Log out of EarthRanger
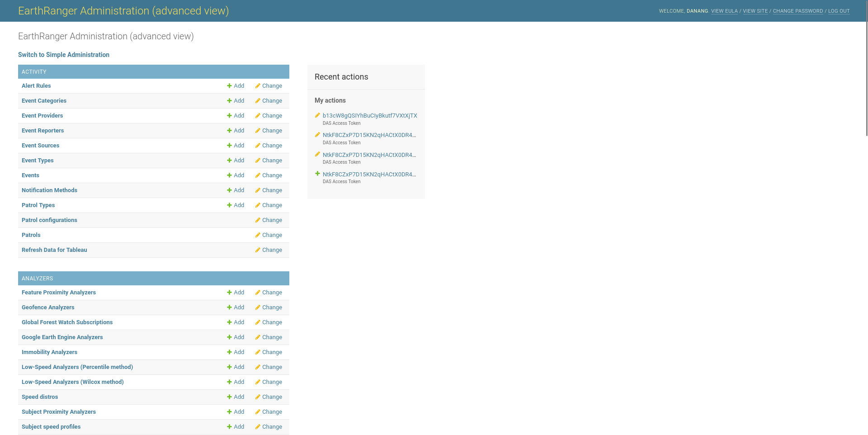This screenshot has height=435, width=868. (x=839, y=11)
